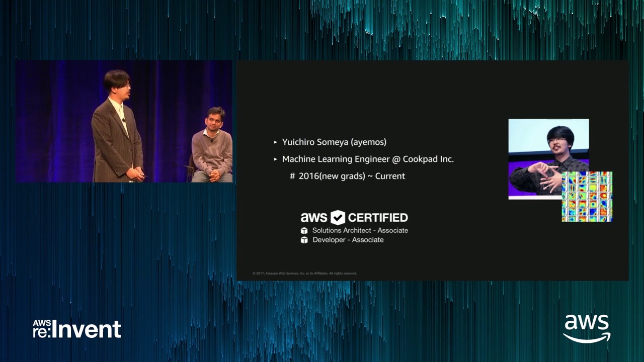The image size is (644, 362).
Task: Click the AWS smile logo
Action: (x=587, y=329)
